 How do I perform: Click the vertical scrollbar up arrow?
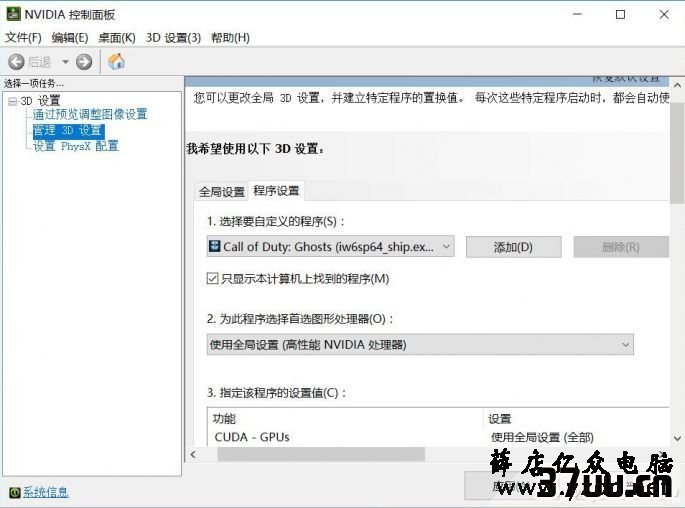[677, 85]
